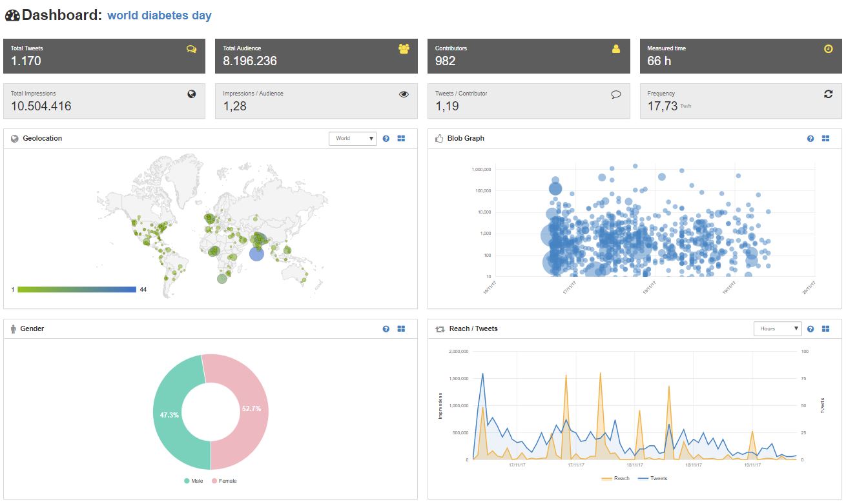This screenshot has width=846, height=504.
Task: Expand the Hours interval dropdown
Action: tap(778, 329)
